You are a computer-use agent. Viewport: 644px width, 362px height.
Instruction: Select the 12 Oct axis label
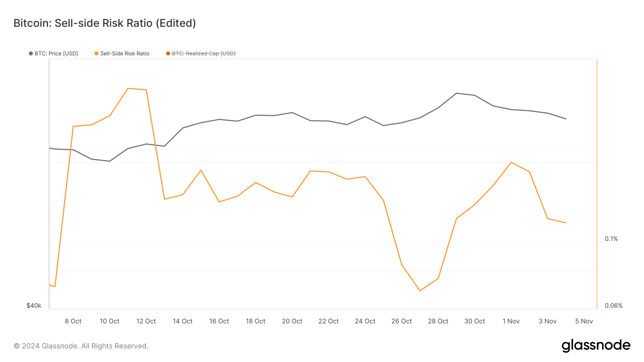click(146, 321)
